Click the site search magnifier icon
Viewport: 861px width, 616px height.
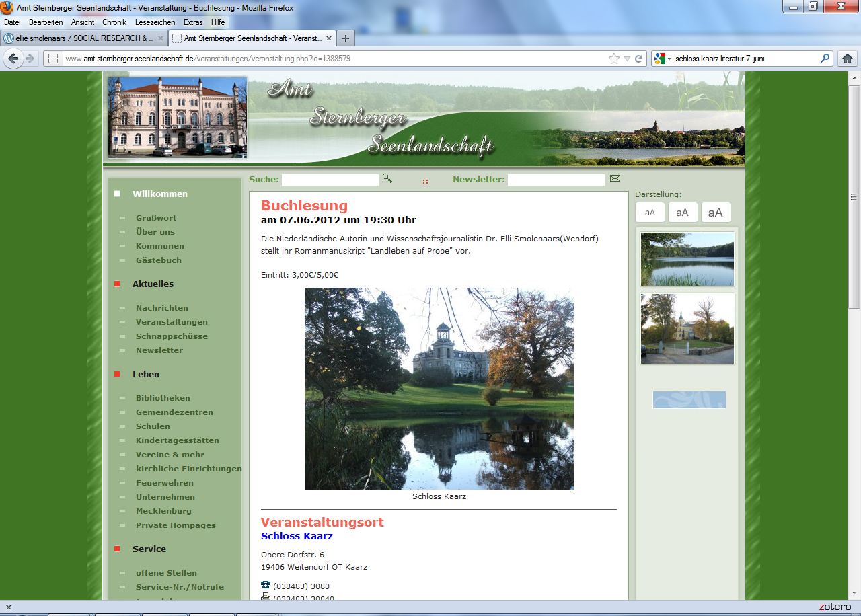tap(387, 178)
